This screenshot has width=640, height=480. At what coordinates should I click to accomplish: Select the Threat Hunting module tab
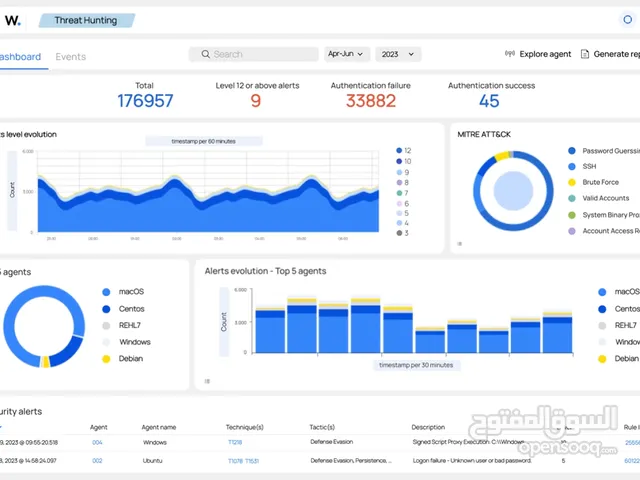[x=87, y=20]
